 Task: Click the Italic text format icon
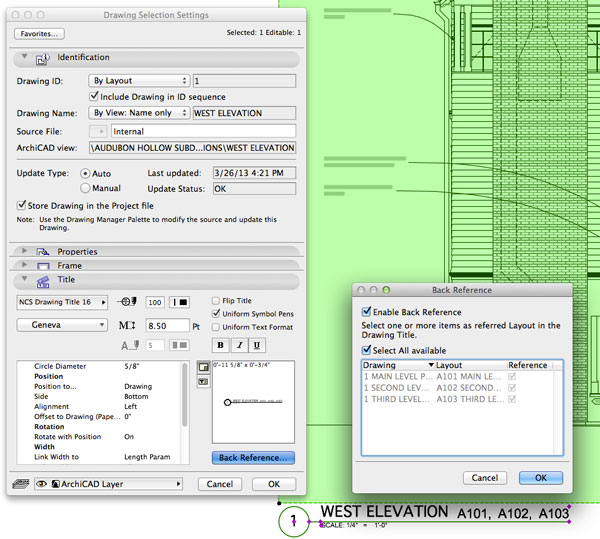(x=239, y=345)
